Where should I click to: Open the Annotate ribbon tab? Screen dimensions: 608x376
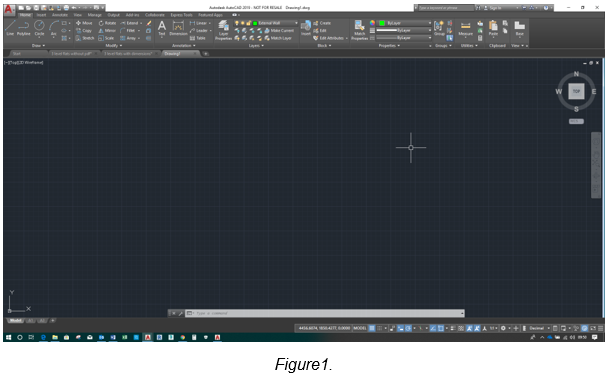pyautogui.click(x=60, y=15)
